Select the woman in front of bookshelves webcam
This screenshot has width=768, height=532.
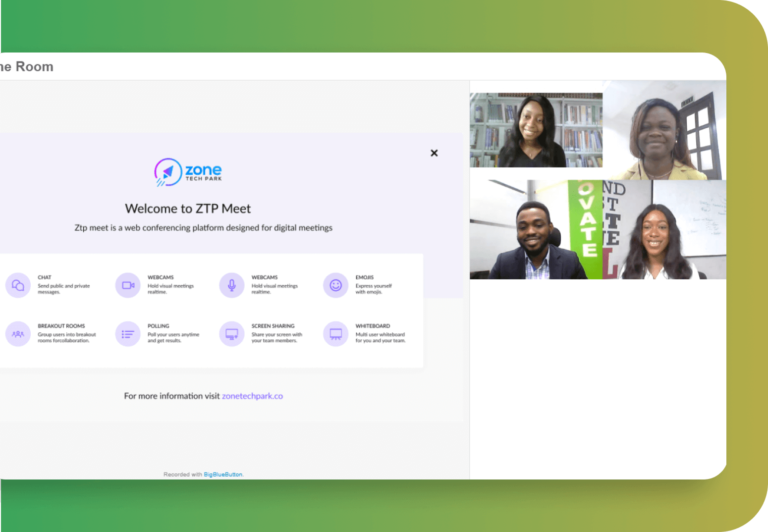click(x=536, y=130)
